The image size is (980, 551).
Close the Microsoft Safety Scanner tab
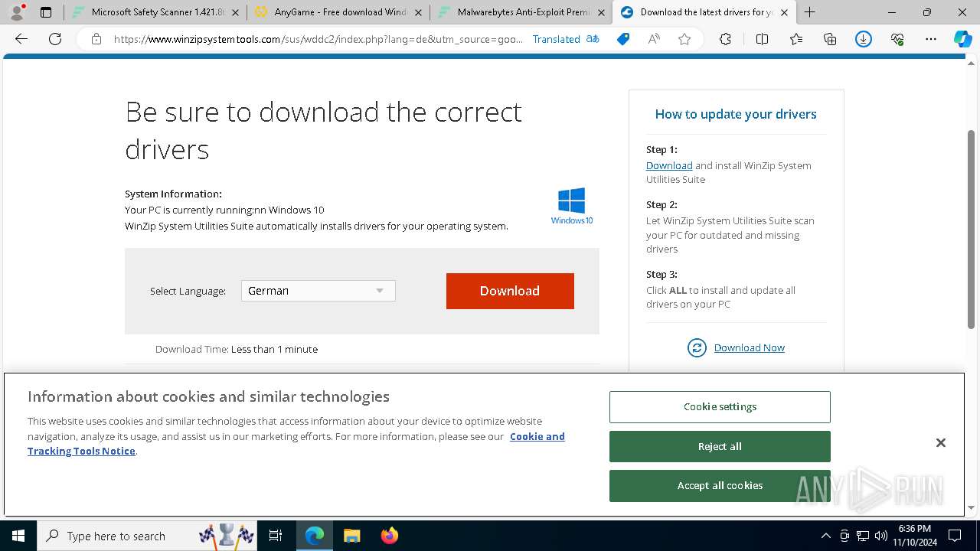[235, 12]
